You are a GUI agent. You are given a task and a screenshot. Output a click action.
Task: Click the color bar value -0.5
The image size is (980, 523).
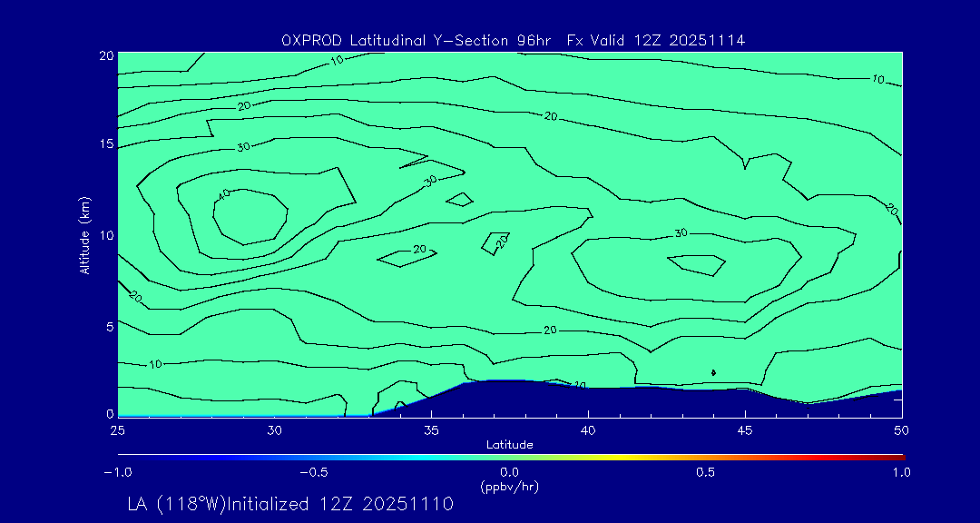[314, 472]
